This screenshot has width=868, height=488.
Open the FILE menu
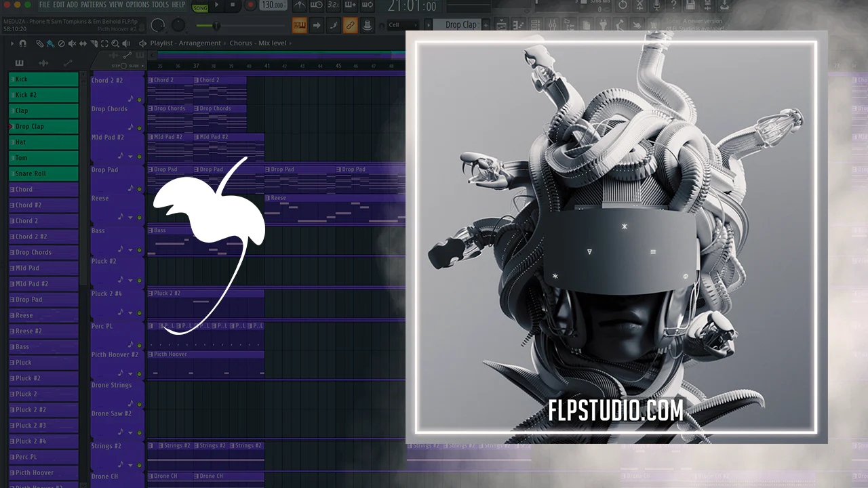[x=45, y=5]
